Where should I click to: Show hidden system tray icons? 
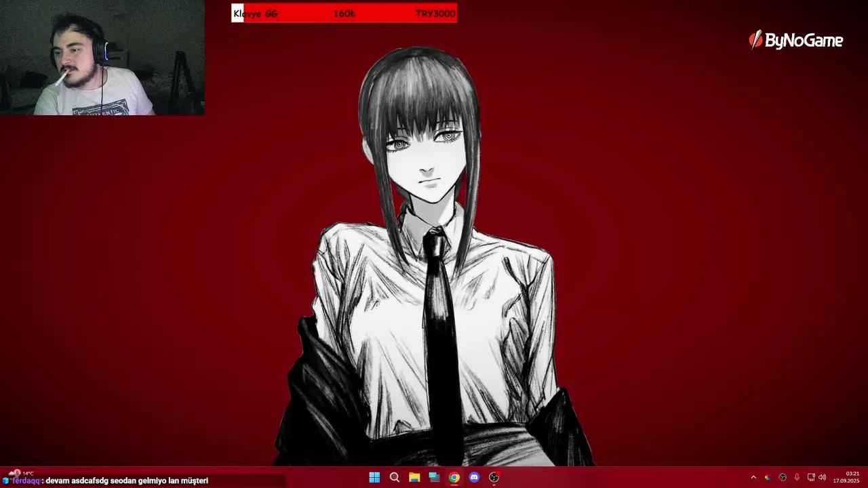(753, 477)
